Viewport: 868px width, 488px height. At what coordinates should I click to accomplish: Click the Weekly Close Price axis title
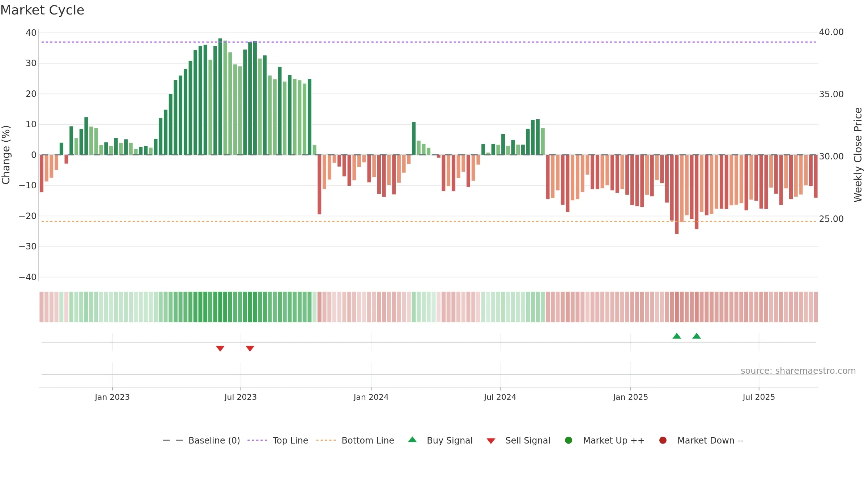(858, 155)
